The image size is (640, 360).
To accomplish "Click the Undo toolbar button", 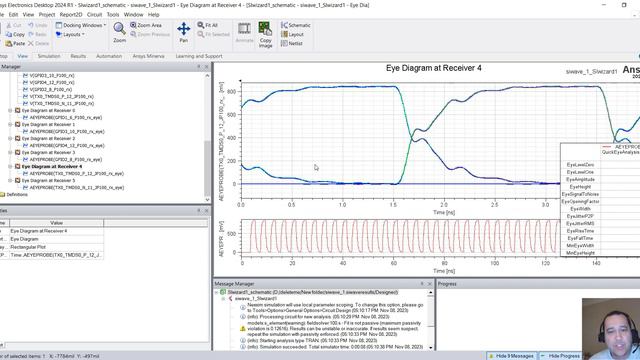I will (x=38, y=25).
